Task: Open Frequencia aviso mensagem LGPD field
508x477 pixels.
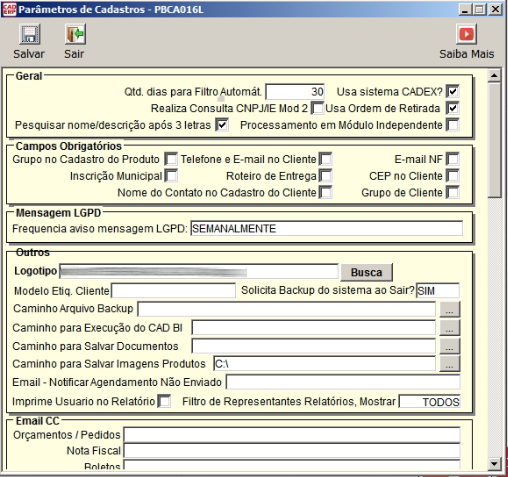Action: tap(326, 229)
